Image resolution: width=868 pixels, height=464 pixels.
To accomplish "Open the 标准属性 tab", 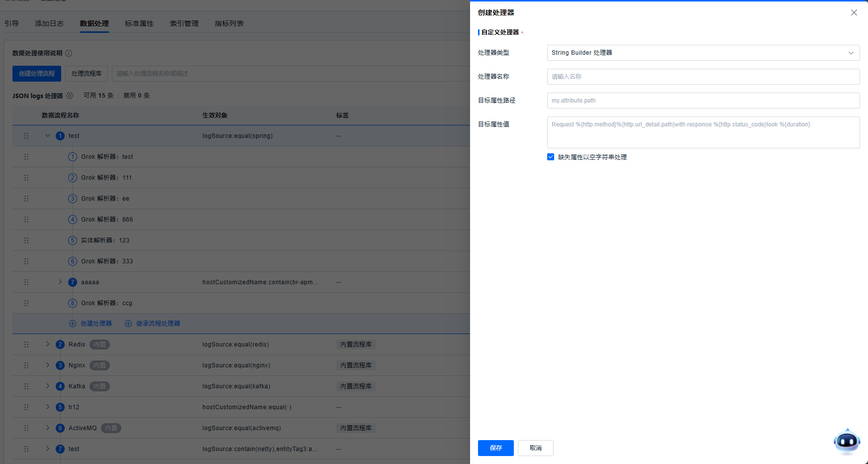I will point(139,23).
